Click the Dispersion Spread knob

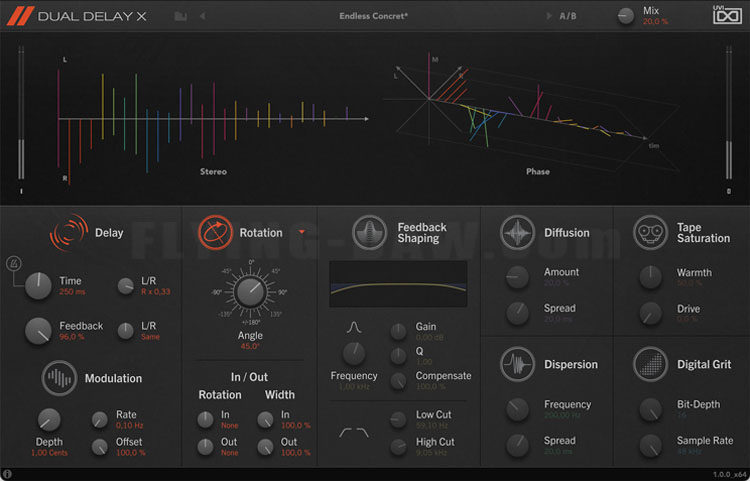click(x=517, y=445)
